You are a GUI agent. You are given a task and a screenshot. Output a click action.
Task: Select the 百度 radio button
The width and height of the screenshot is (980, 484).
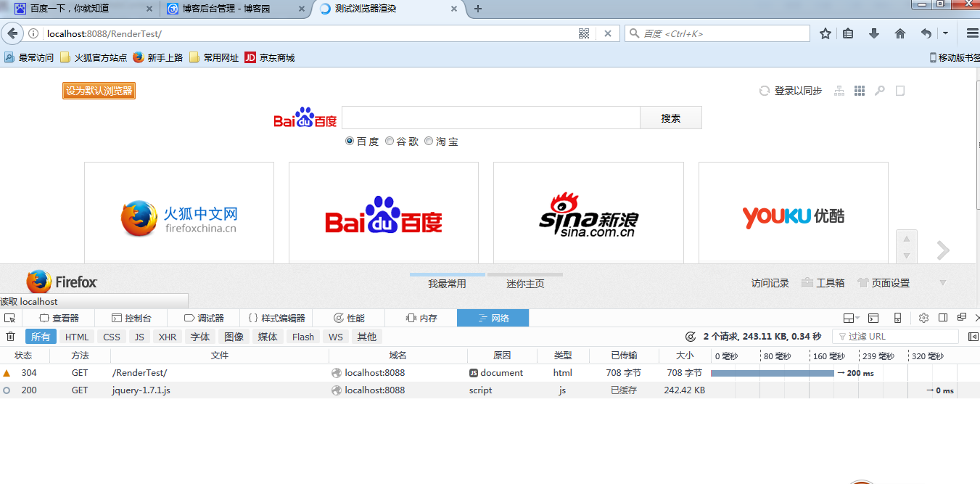[x=350, y=141]
